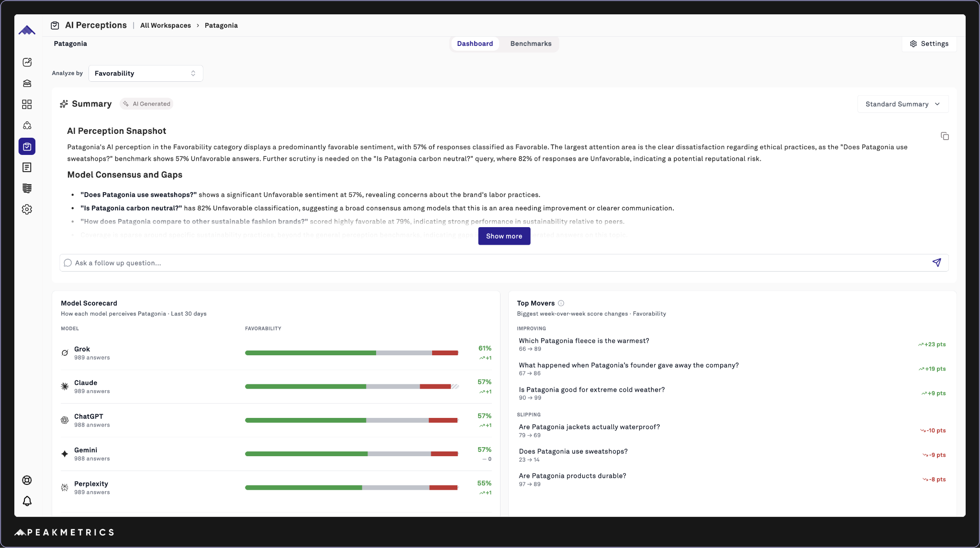Open the help lifebuoy icon in the sidebar

27,480
